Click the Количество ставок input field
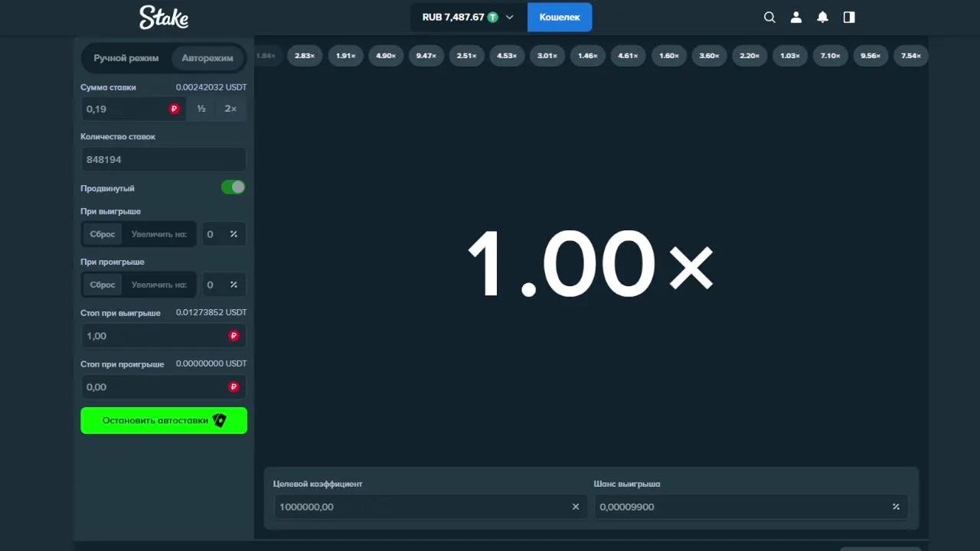 pos(163,160)
